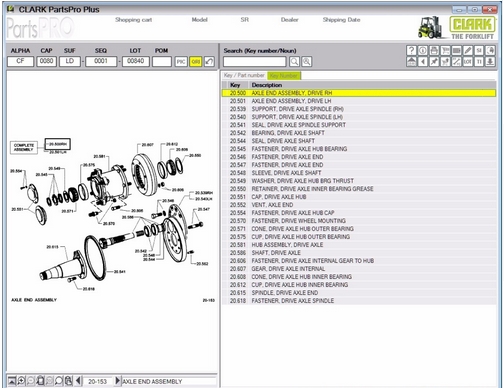Click the Key number/Noun search box
This screenshot has width=504, height=388.
(x=255, y=62)
